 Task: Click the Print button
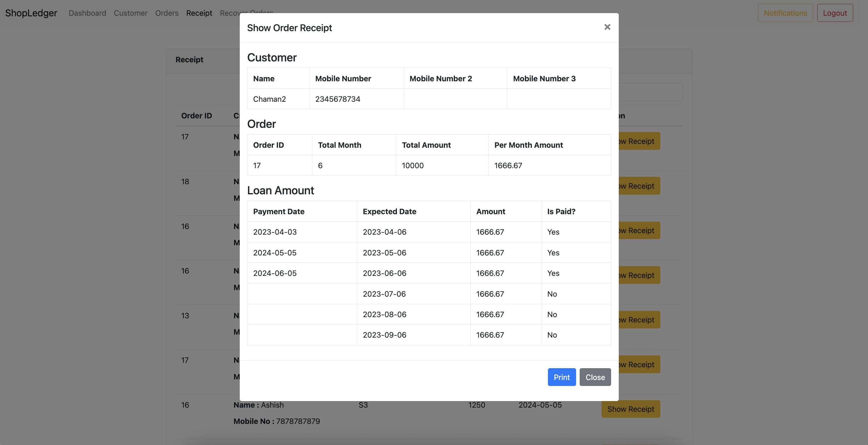coord(561,377)
